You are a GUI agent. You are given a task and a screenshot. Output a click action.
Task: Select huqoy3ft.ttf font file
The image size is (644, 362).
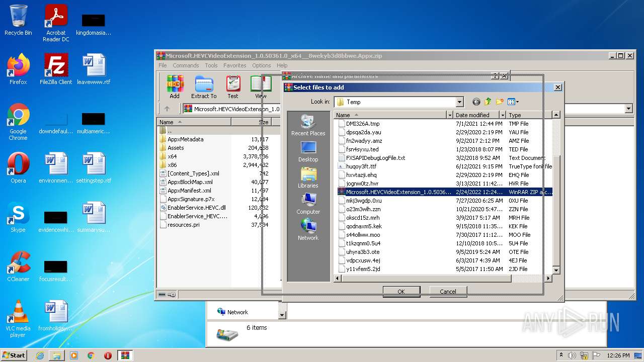tap(361, 166)
